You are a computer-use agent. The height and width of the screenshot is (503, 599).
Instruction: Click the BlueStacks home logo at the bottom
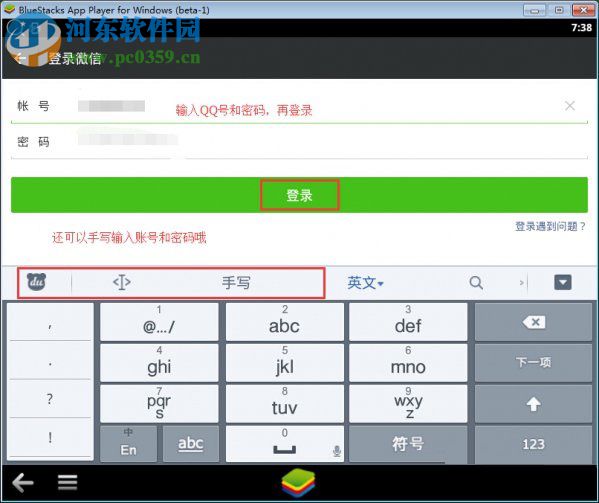pos(298,482)
